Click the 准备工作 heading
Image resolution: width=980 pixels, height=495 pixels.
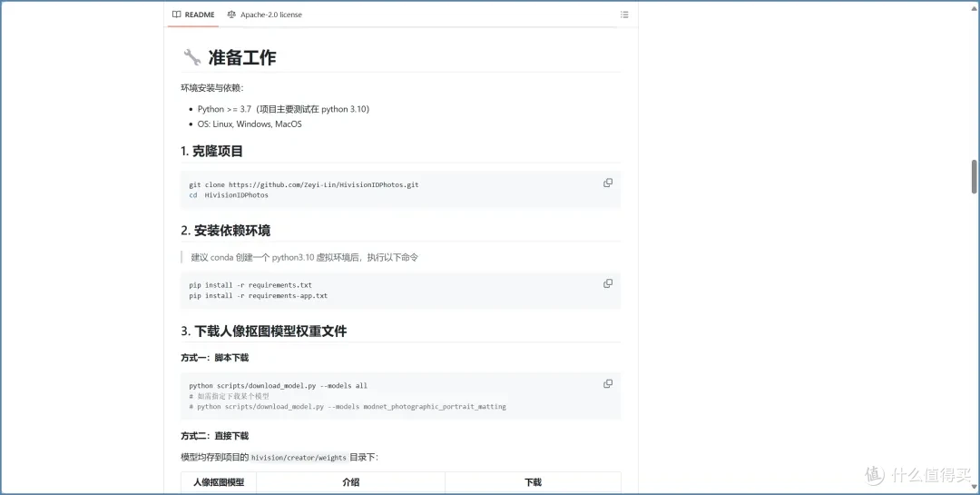click(242, 58)
